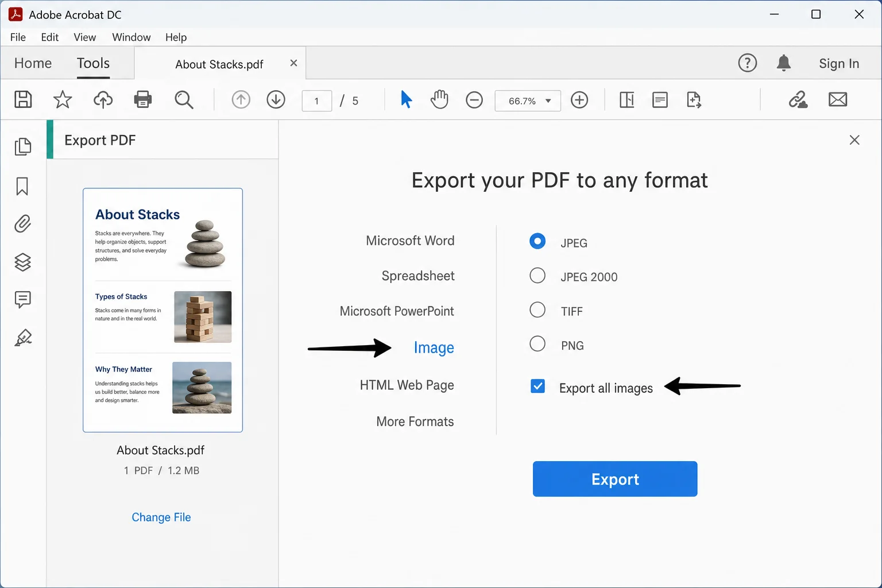Go to next page with down arrow icon
This screenshot has height=588, width=882.
click(x=276, y=99)
